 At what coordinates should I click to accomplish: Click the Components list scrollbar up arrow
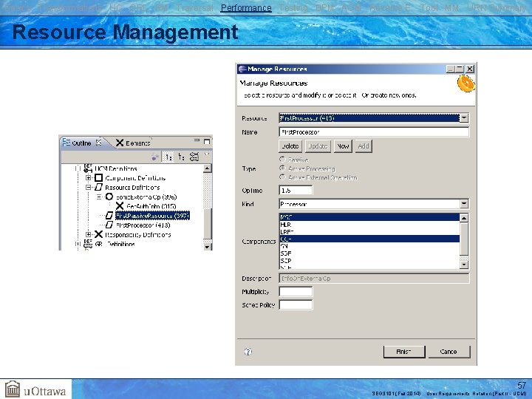point(464,217)
